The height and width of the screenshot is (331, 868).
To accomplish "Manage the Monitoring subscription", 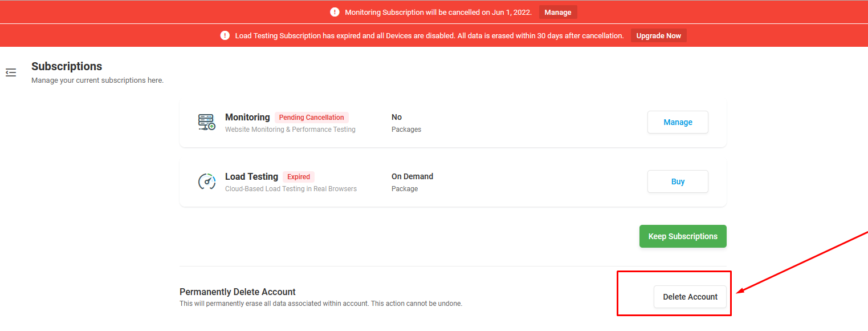I will (678, 122).
